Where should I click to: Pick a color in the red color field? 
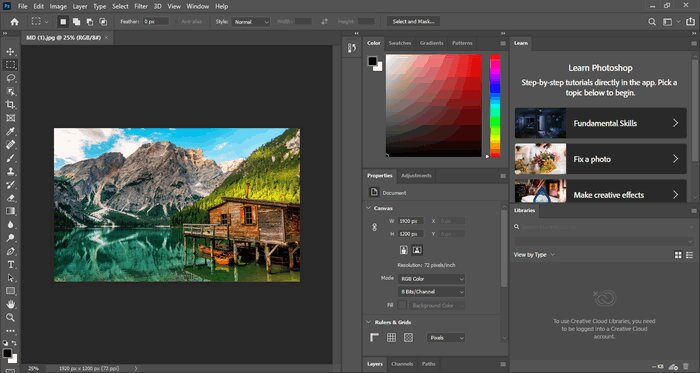[434, 105]
